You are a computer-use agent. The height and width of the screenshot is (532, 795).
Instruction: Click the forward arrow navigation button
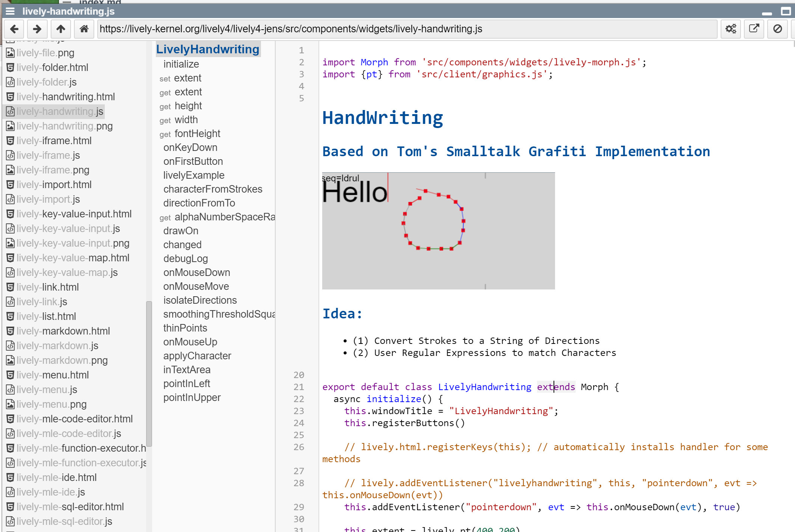pyautogui.click(x=37, y=29)
